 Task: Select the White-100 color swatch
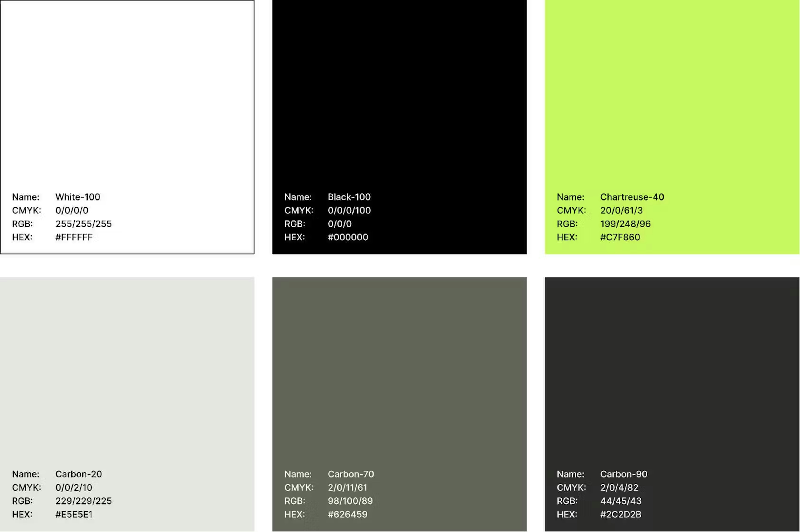127,102
